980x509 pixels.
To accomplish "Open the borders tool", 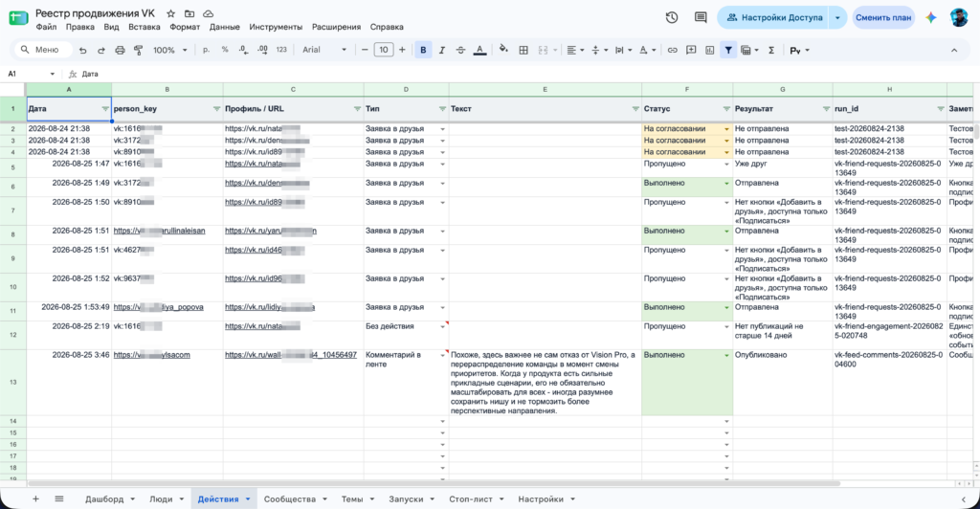I will pyautogui.click(x=523, y=50).
